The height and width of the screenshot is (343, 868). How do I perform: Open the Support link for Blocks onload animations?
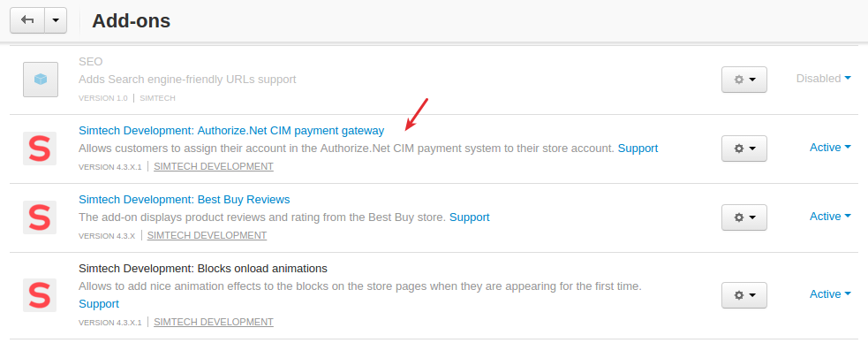[x=99, y=303]
